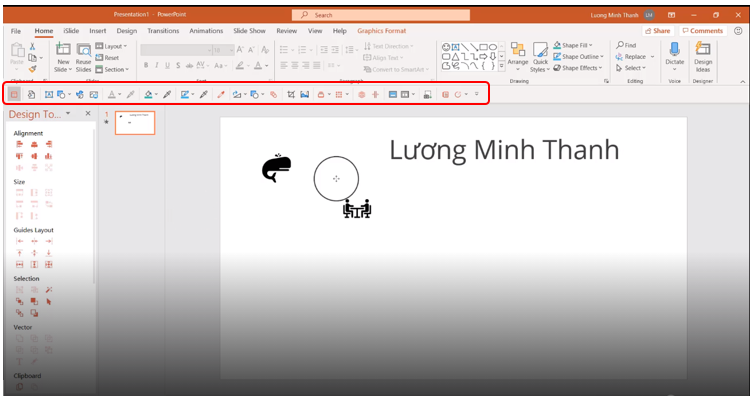Click the red eyedropper icon in toolbar
Viewport: 754px width, 396px height.
(x=221, y=95)
